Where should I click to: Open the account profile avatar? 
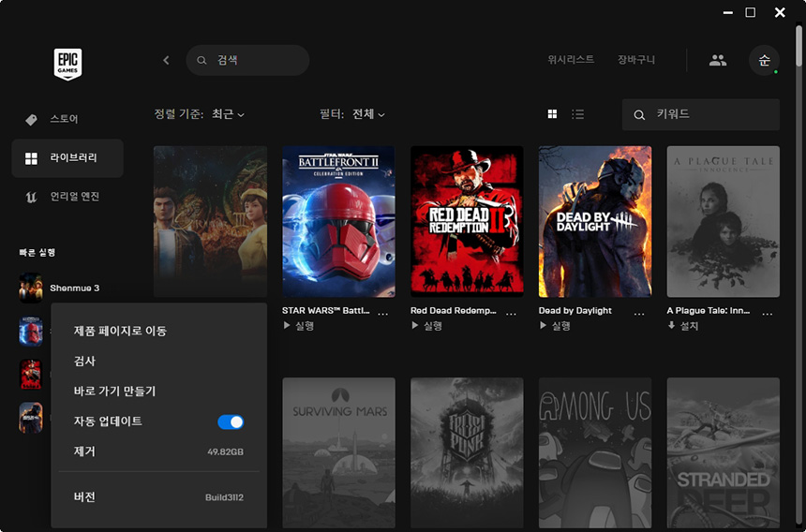[764, 60]
